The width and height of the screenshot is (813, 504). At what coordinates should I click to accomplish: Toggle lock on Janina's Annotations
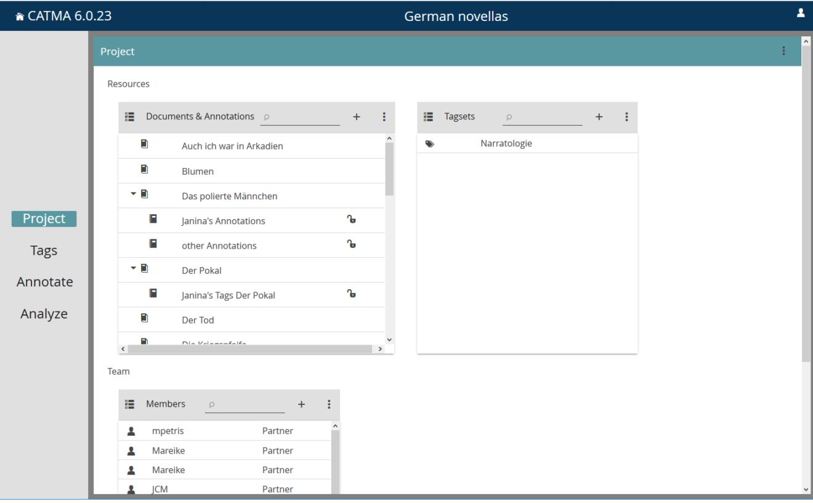point(351,220)
